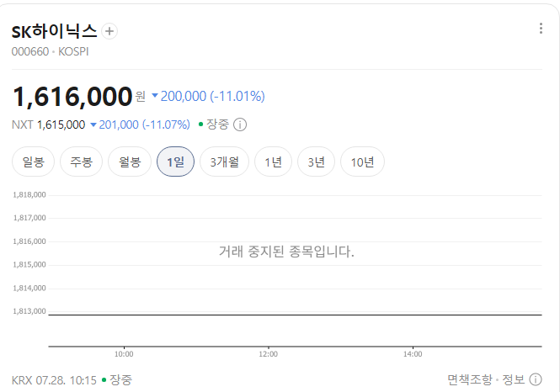Open the info icon beside NXT 장중
Viewport: 560px width, 392px height.
point(240,124)
